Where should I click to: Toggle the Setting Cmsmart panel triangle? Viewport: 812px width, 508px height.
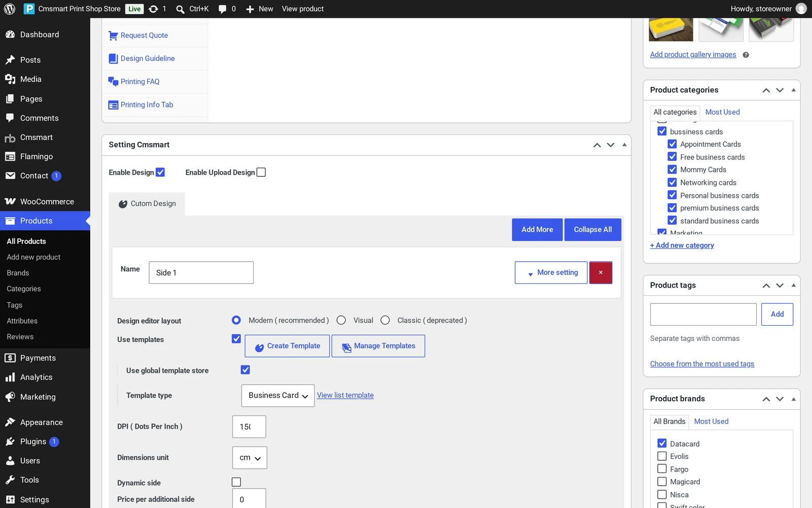(x=624, y=145)
